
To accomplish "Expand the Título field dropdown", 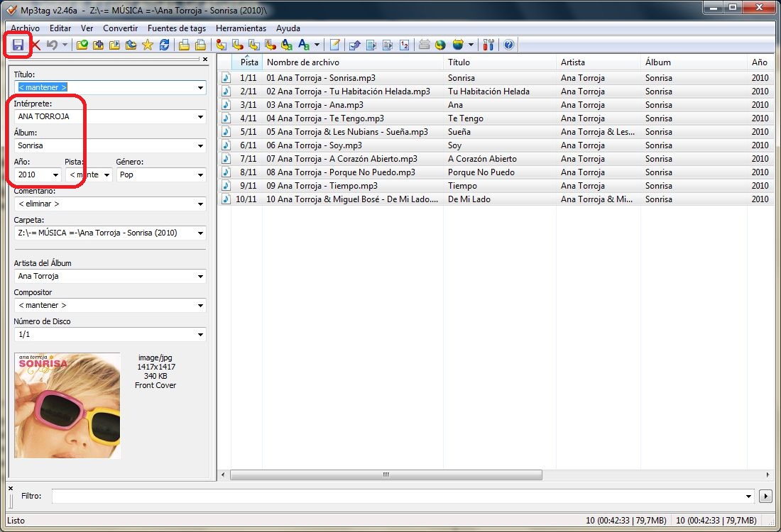I will [200, 87].
